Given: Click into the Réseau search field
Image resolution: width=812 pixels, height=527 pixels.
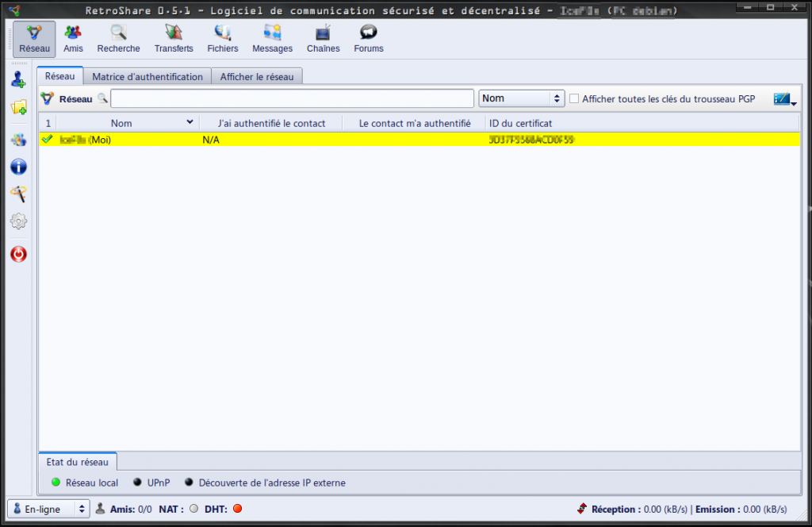Looking at the screenshot, I should [292, 98].
